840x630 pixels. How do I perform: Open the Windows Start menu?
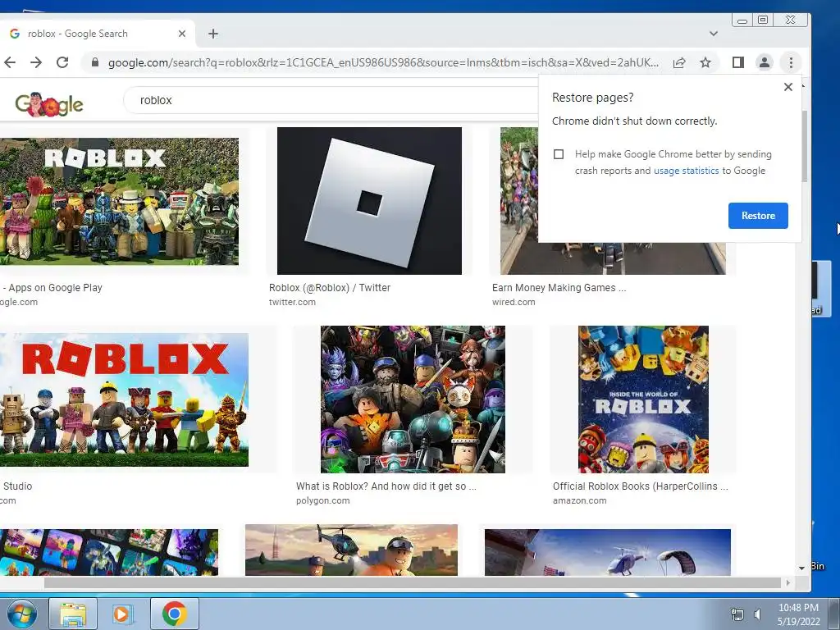click(x=22, y=614)
